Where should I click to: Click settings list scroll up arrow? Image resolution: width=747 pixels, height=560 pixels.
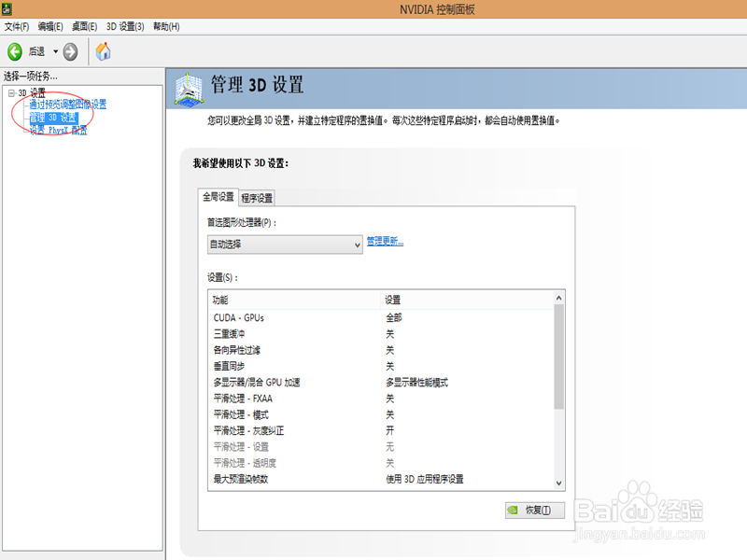[x=558, y=298]
